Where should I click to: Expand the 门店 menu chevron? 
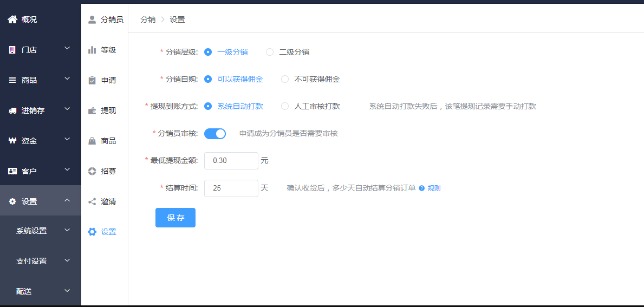[68, 48]
